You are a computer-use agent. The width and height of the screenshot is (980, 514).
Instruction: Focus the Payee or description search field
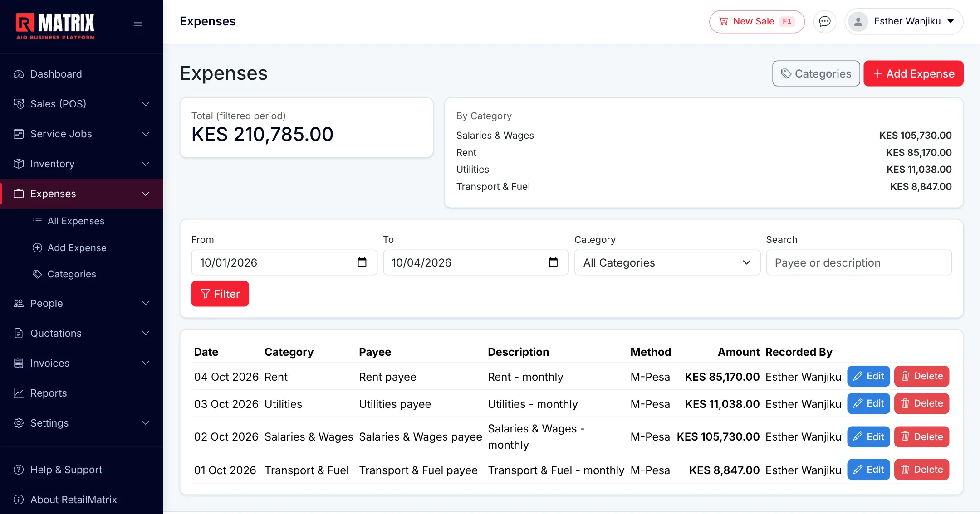point(859,262)
